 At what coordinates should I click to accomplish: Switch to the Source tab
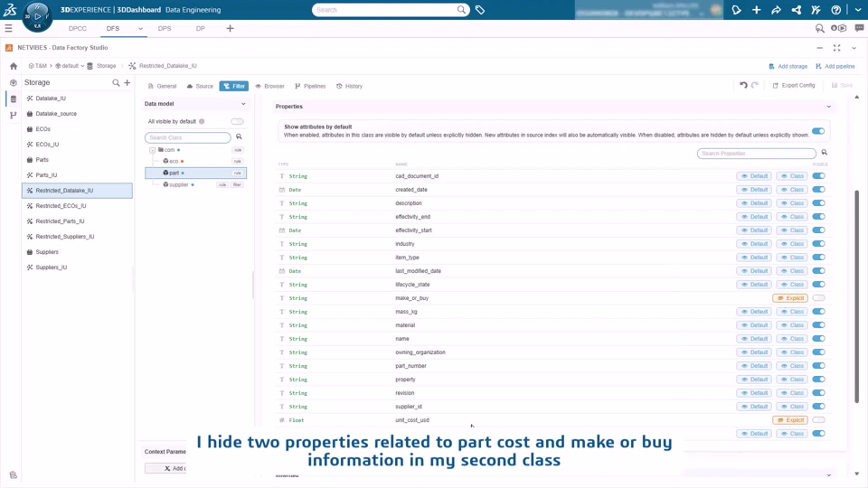point(200,87)
